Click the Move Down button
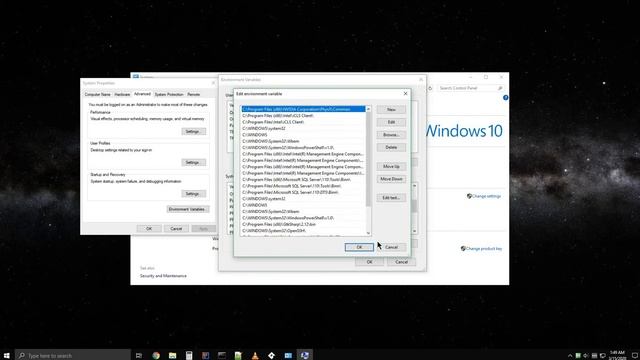Image resolution: width=640 pixels, height=360 pixels. (391, 179)
